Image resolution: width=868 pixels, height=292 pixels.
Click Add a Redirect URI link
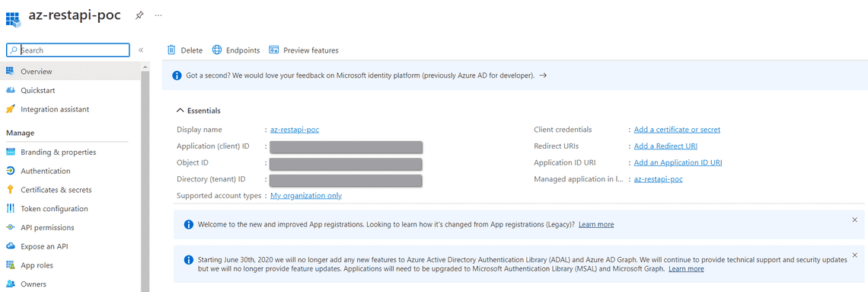pos(665,146)
